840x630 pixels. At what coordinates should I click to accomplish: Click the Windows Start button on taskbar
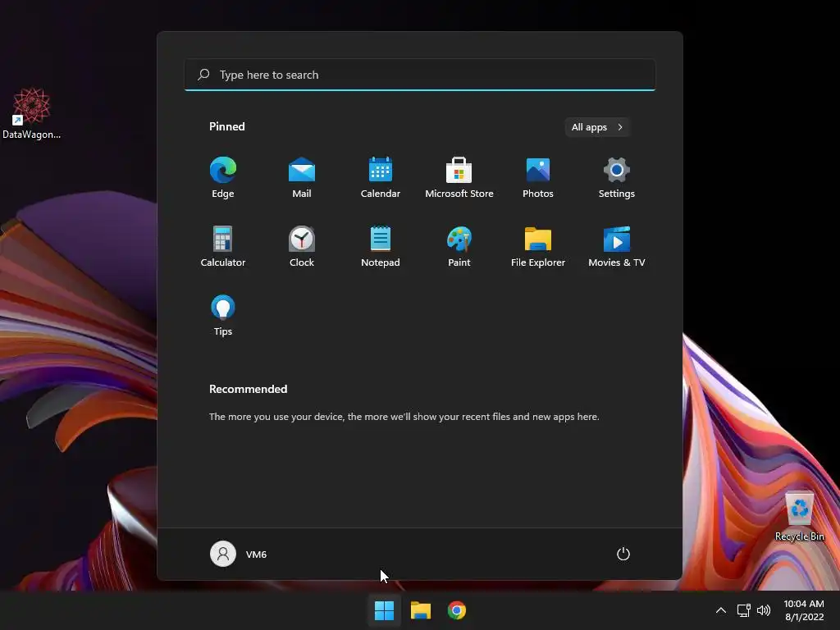tap(384, 610)
